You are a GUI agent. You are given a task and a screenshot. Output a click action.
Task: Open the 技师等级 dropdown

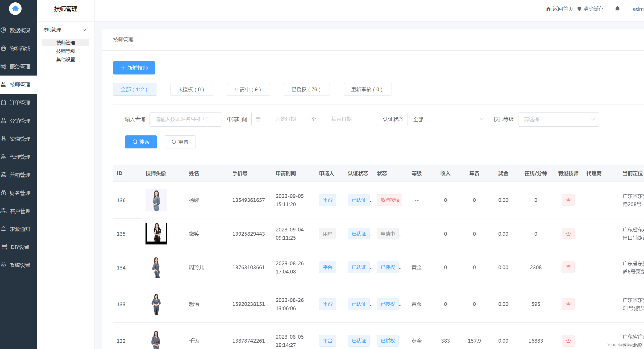(x=558, y=119)
